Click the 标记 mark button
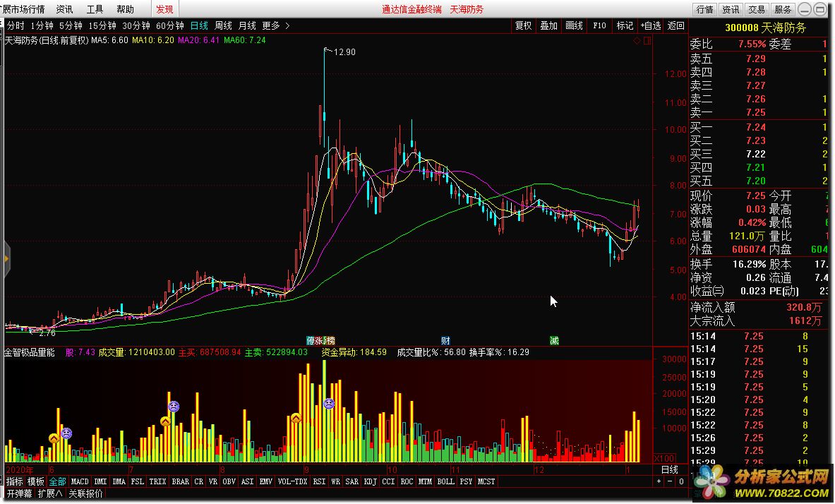The image size is (835, 504). [625, 25]
